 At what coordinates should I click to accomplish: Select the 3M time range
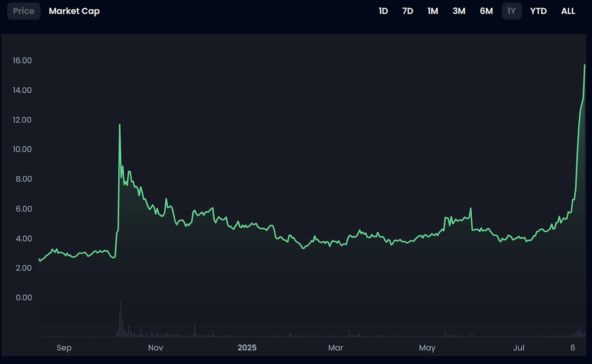459,11
